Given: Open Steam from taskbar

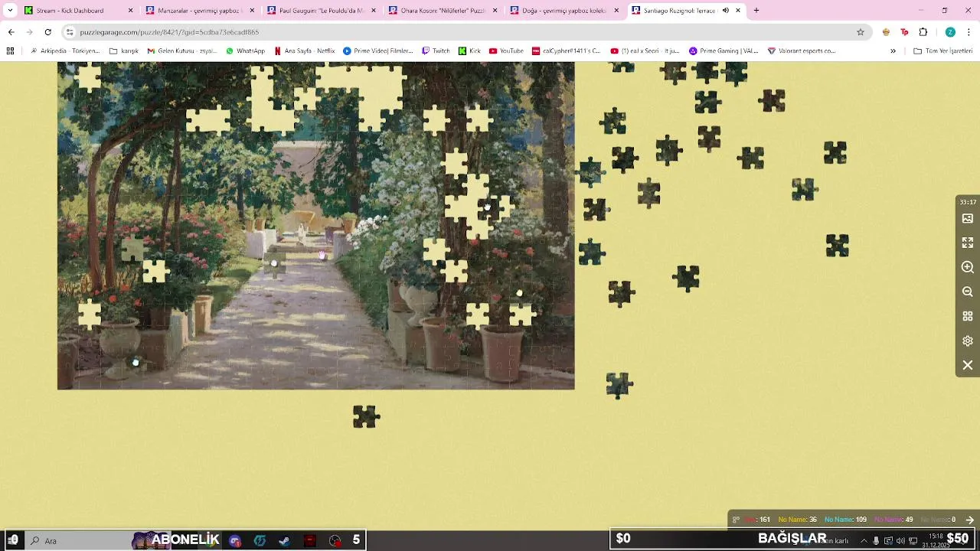Looking at the screenshot, I should [x=284, y=540].
